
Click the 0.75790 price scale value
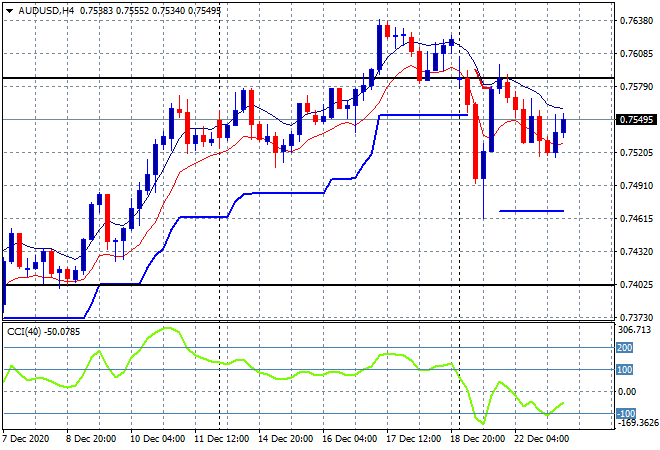pyautogui.click(x=637, y=87)
